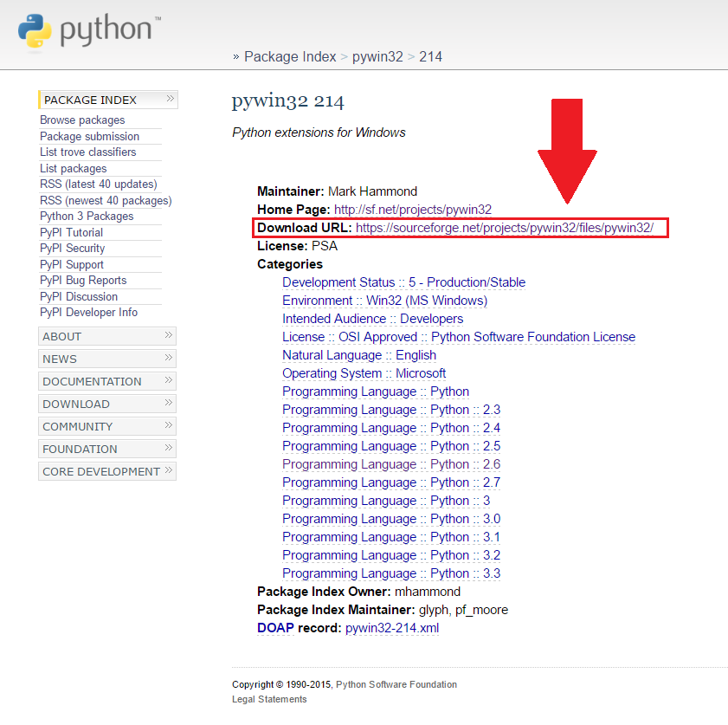Select Environment Win32 (MS Windows) category

coord(385,301)
